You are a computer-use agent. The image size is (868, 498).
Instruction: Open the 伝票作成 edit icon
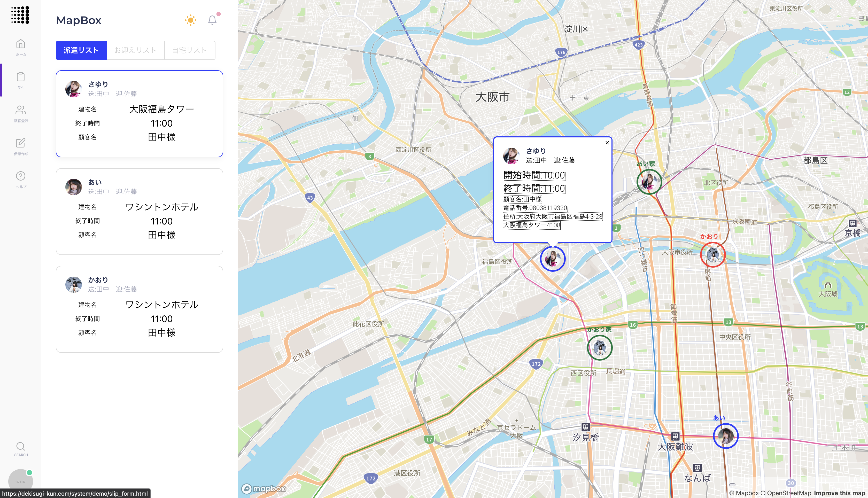20,143
